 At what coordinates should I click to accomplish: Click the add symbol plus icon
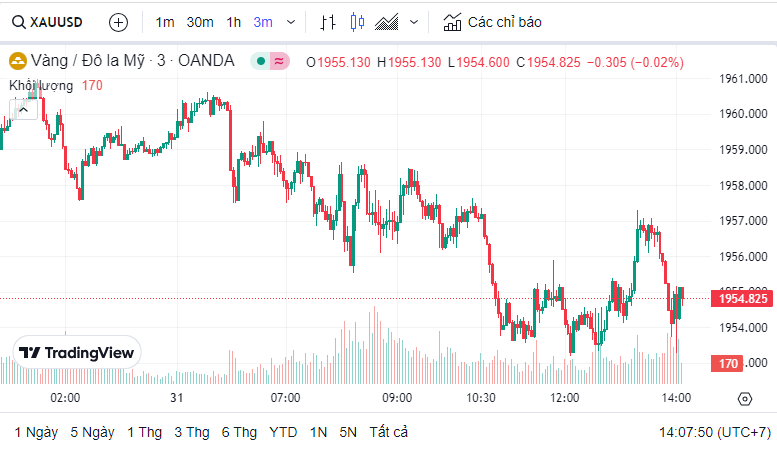coord(118,22)
